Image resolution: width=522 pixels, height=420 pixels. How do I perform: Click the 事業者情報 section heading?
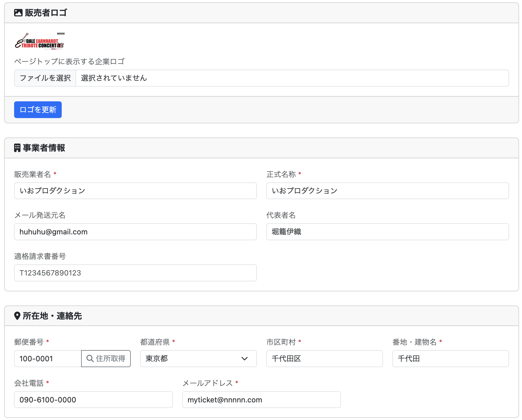coord(44,148)
